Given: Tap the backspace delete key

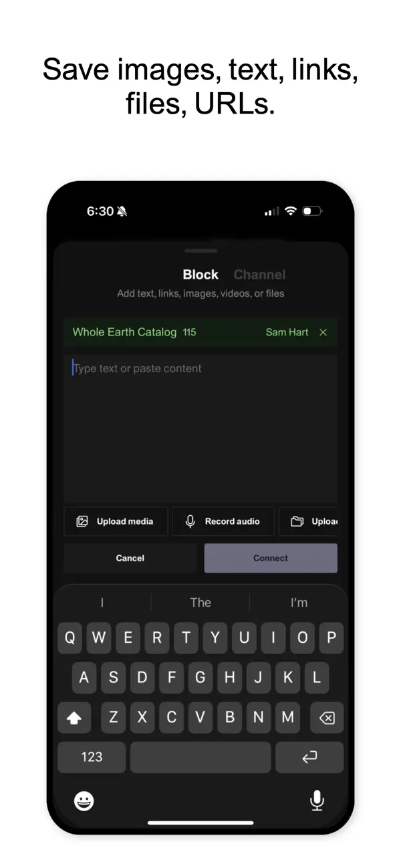Looking at the screenshot, I should [x=327, y=718].
